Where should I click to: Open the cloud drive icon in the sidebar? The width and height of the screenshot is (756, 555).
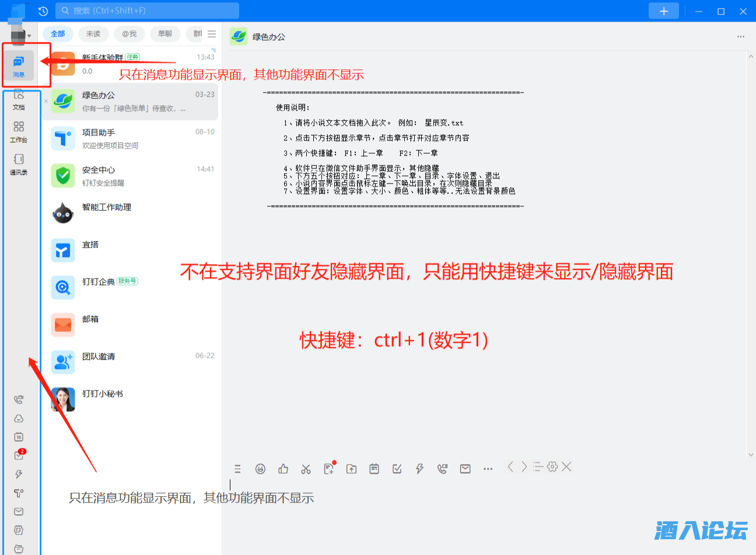coord(19,419)
